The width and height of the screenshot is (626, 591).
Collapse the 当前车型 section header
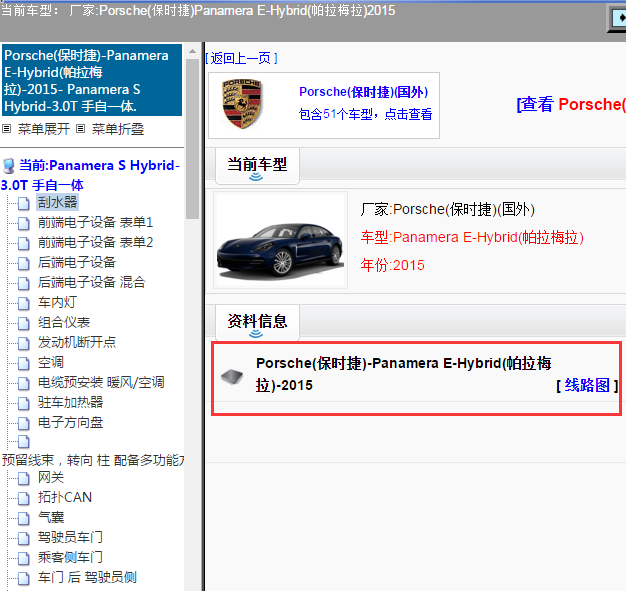pyautogui.click(x=257, y=166)
